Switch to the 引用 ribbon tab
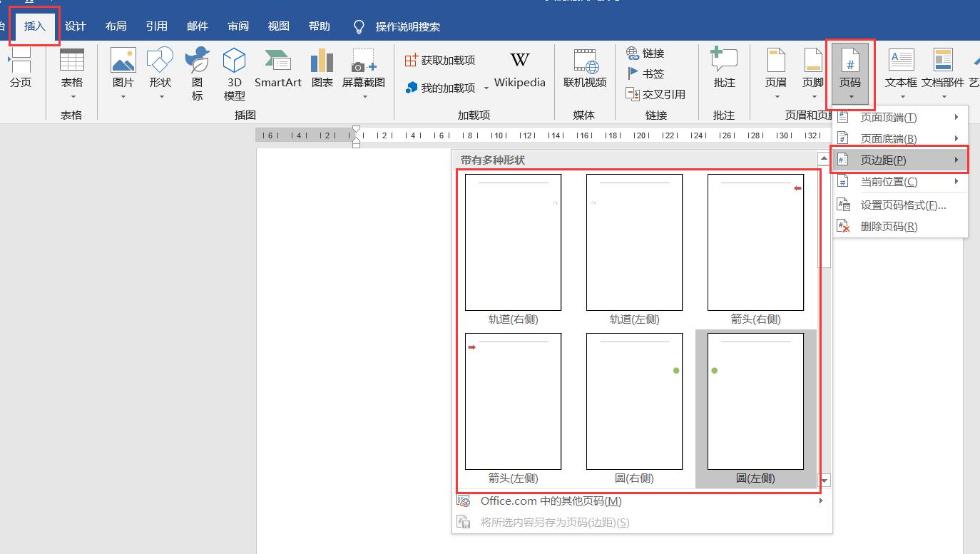 [x=156, y=26]
